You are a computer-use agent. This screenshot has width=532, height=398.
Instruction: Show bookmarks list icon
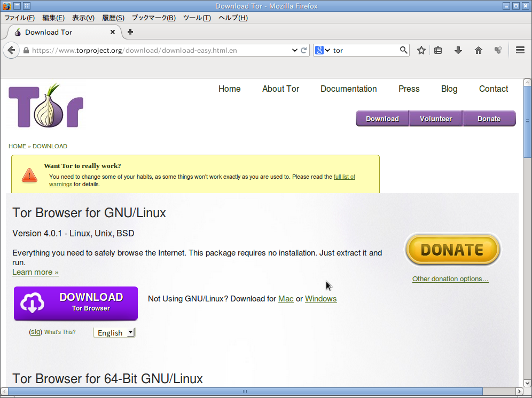[438, 51]
